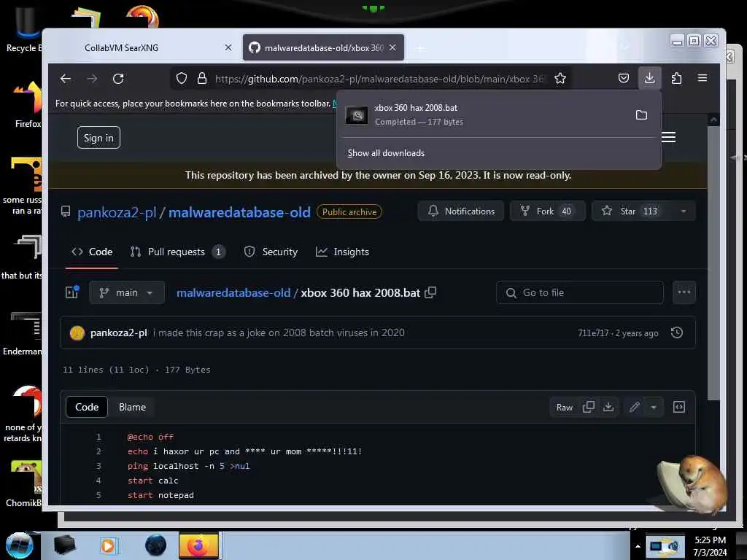The height and width of the screenshot is (560, 747).
Task: Click line 4 text 'start calc'
Action: tap(153, 481)
